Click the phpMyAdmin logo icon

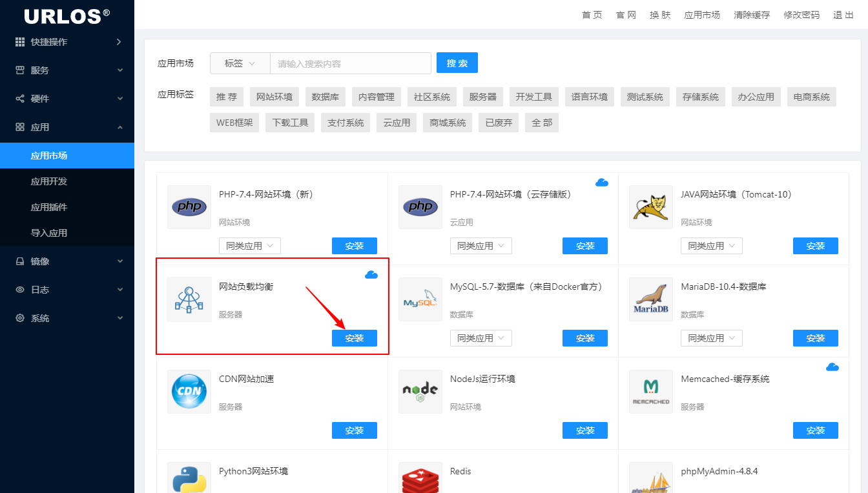point(651,479)
